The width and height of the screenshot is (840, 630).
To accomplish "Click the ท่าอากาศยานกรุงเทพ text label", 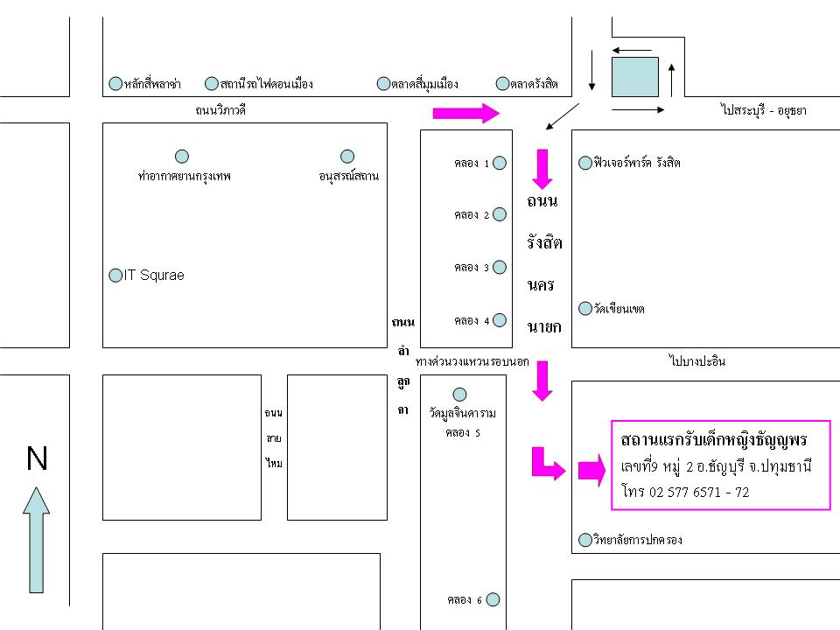I will pos(185,176).
